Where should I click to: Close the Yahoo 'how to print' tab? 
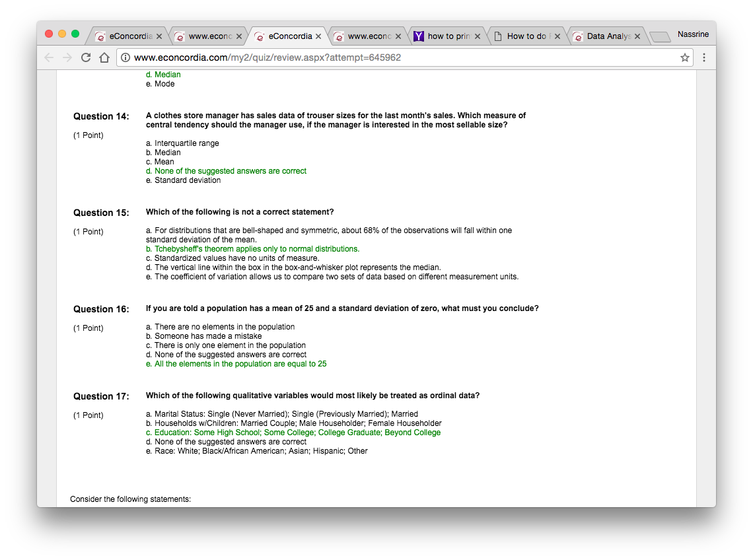pyautogui.click(x=478, y=36)
